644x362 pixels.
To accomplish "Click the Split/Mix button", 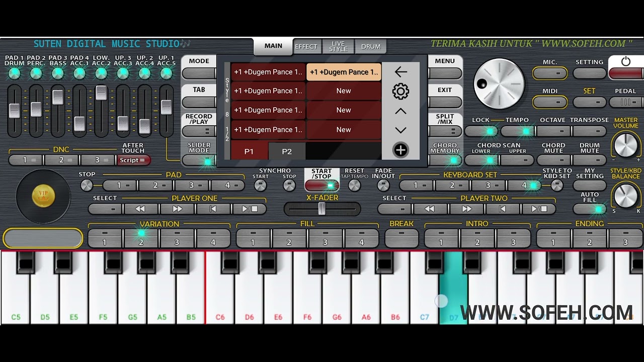I will coord(445,132).
